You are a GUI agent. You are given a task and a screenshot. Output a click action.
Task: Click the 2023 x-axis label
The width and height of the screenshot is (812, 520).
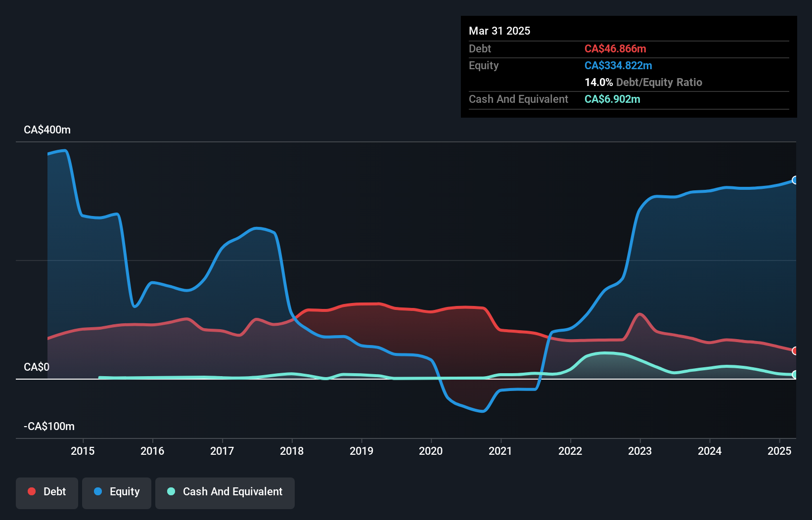(640, 451)
